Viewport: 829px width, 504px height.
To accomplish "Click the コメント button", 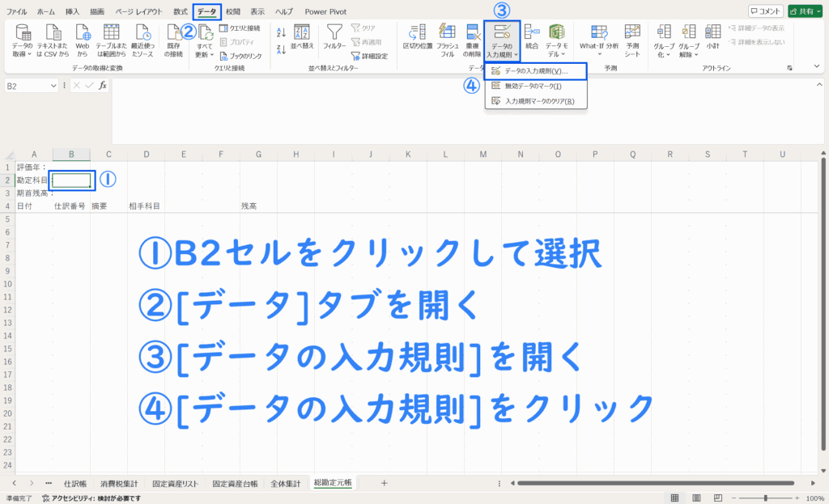I will 766,11.
